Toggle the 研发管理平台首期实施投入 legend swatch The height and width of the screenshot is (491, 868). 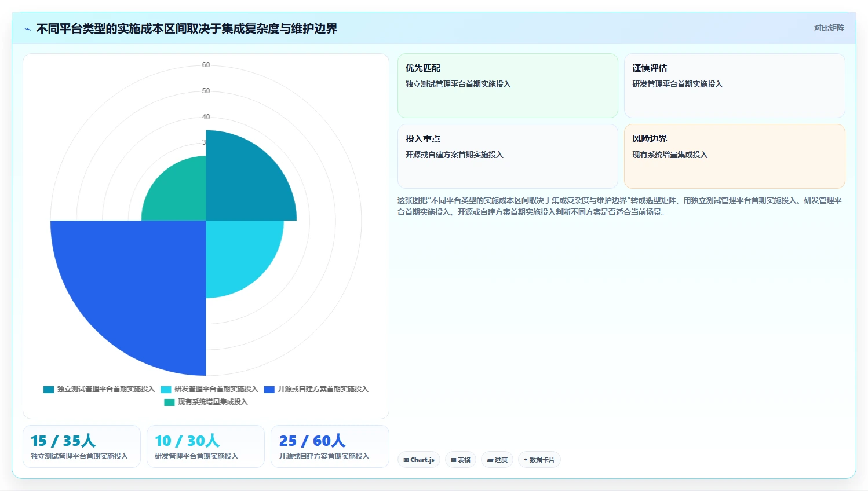click(166, 389)
